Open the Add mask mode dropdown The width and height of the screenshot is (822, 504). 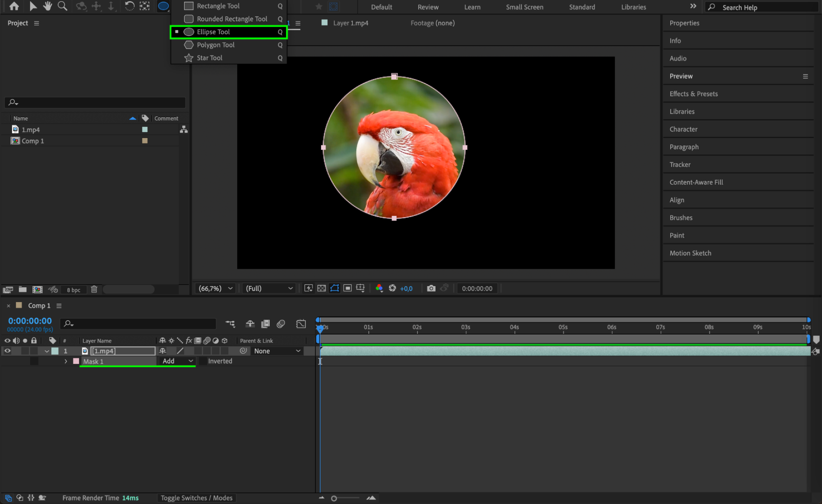click(x=178, y=361)
